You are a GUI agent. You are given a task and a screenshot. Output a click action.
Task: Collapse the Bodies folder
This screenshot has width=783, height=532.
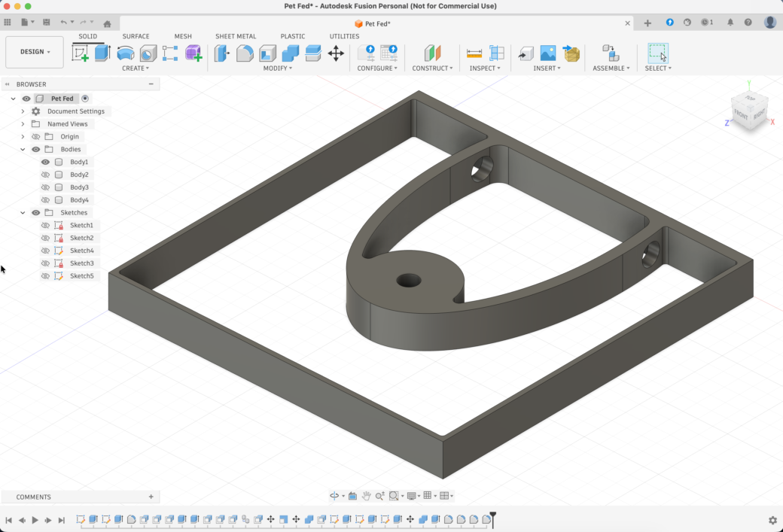tap(23, 150)
